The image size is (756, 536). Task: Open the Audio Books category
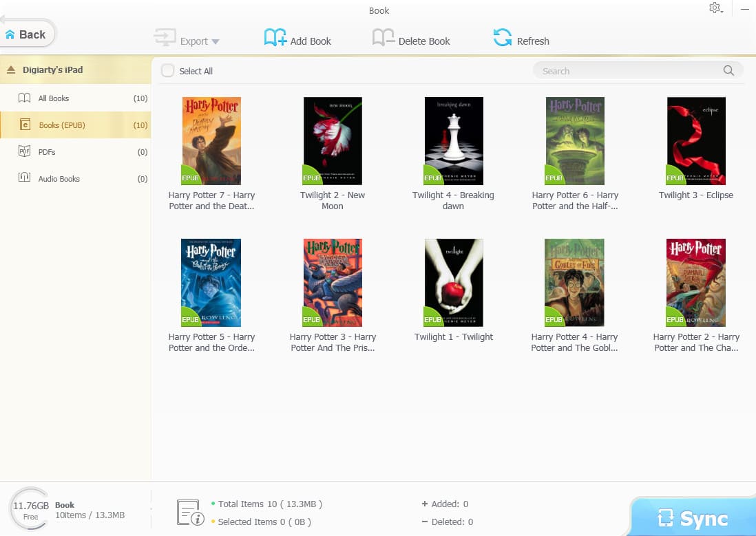pyautogui.click(x=76, y=178)
